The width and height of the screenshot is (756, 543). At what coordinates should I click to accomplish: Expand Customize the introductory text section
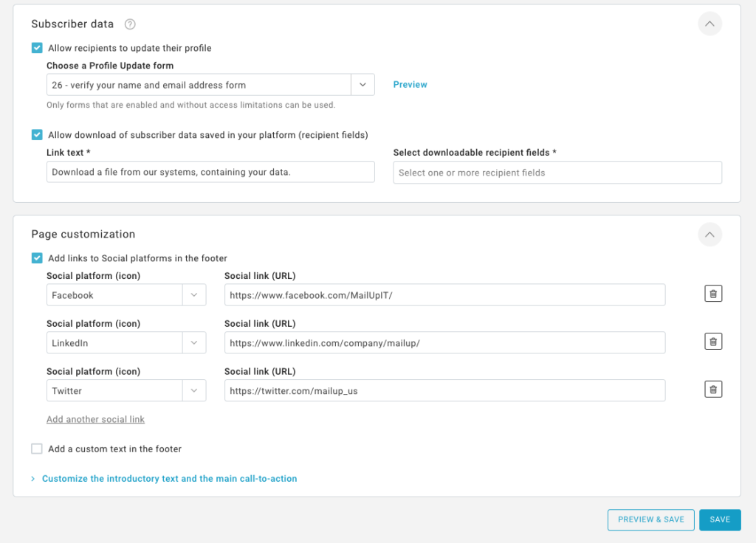pyautogui.click(x=169, y=479)
